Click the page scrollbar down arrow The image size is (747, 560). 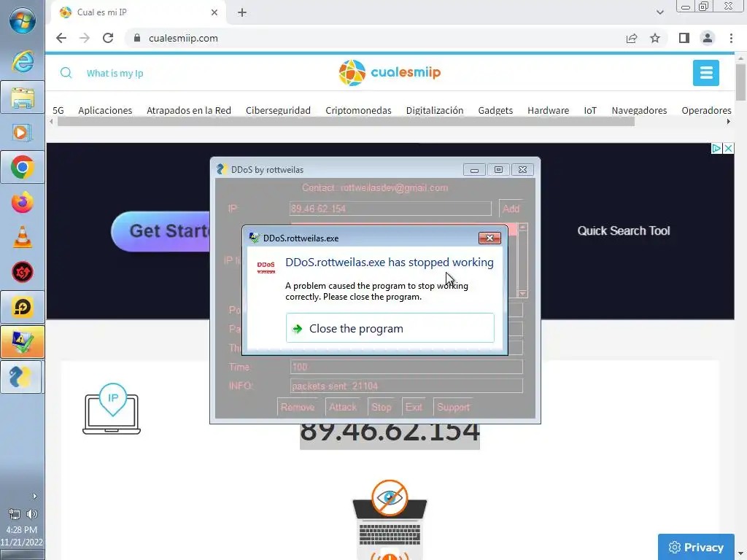tap(740, 554)
